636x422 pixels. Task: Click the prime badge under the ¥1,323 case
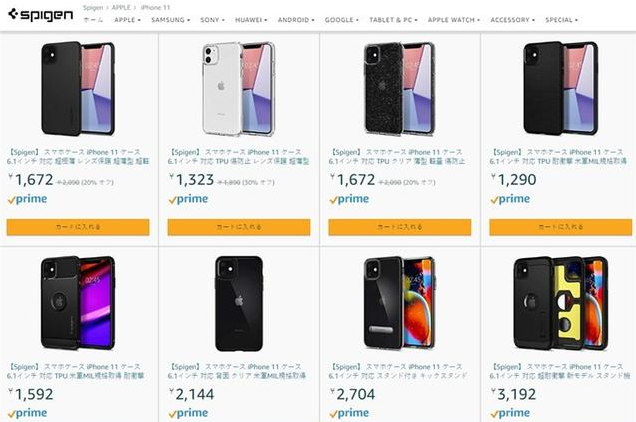coord(188,199)
